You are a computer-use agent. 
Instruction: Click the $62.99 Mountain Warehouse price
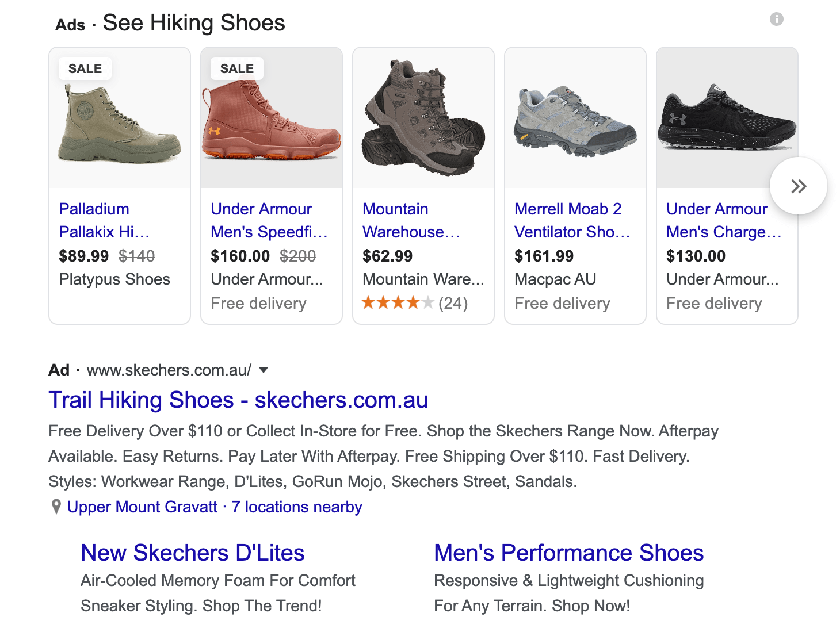[388, 256]
